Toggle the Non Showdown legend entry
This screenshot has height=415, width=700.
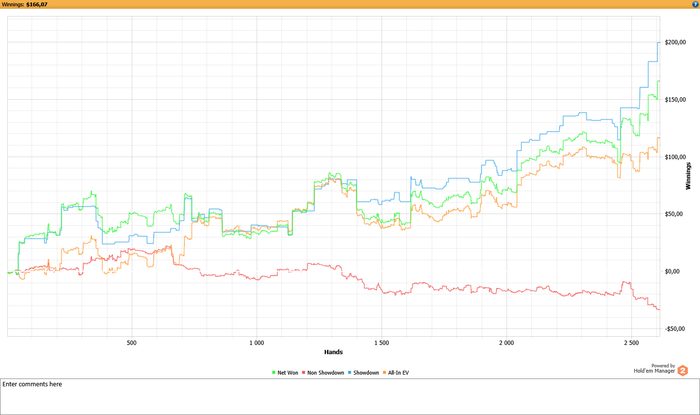point(325,372)
